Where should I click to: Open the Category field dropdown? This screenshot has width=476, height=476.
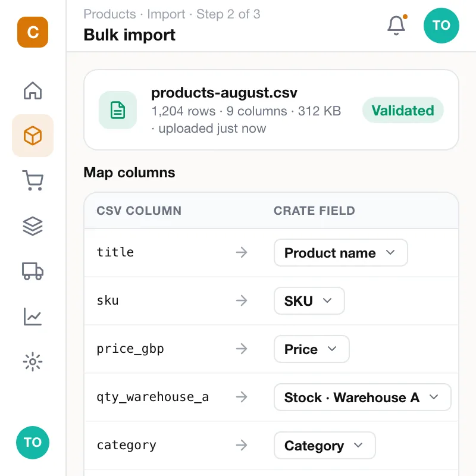click(x=325, y=445)
